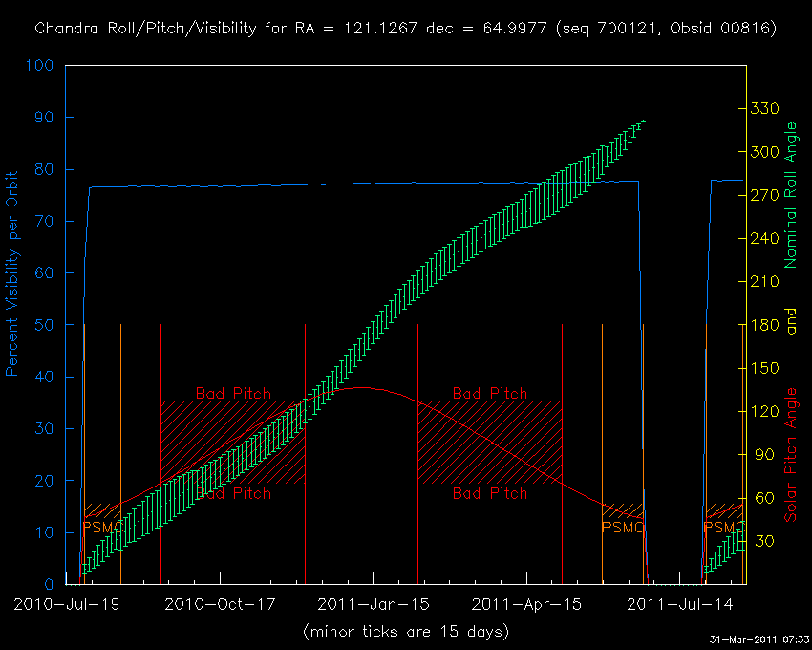812x650 pixels.
Task: Click the 2010-Oct-17 date tick label
Action: [219, 604]
